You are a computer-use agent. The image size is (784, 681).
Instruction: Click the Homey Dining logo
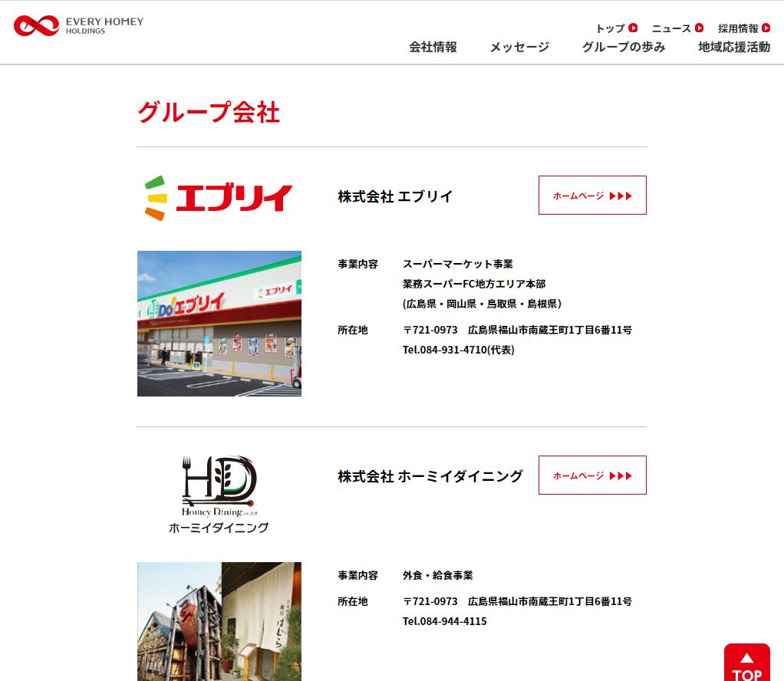[219, 495]
